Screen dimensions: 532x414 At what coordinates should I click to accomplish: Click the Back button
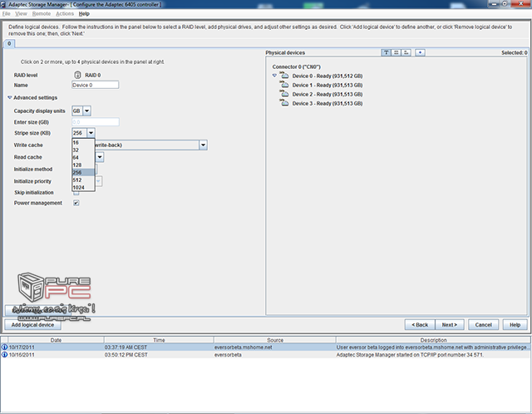point(420,325)
